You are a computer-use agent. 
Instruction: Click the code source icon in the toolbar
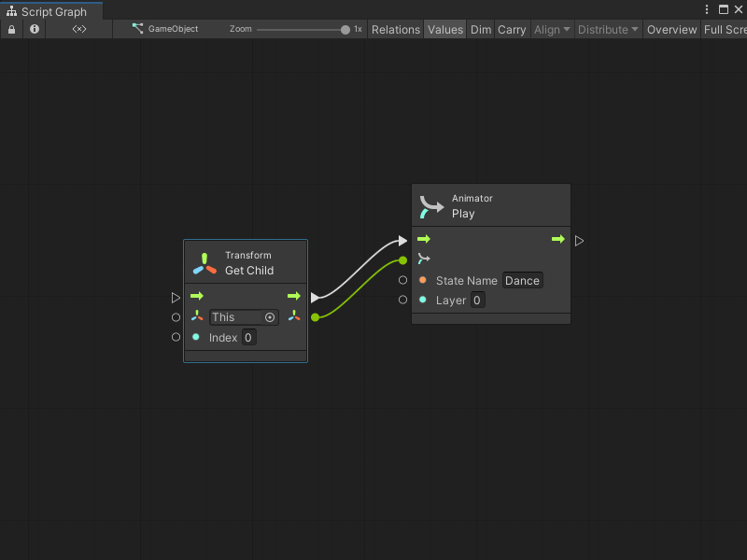(78, 29)
